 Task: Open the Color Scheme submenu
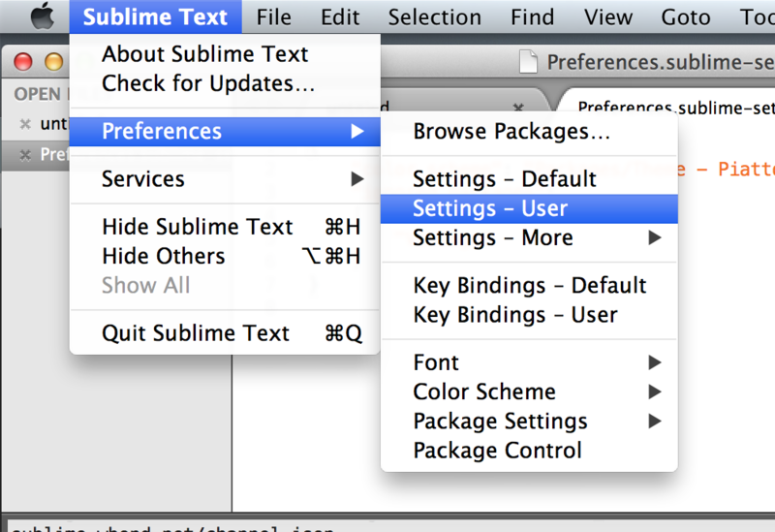(x=529, y=391)
